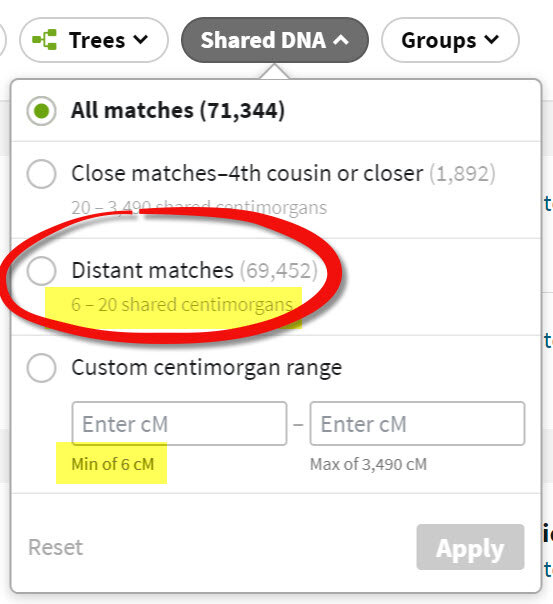553x604 pixels.
Task: Click the Reset link
Action: click(55, 547)
